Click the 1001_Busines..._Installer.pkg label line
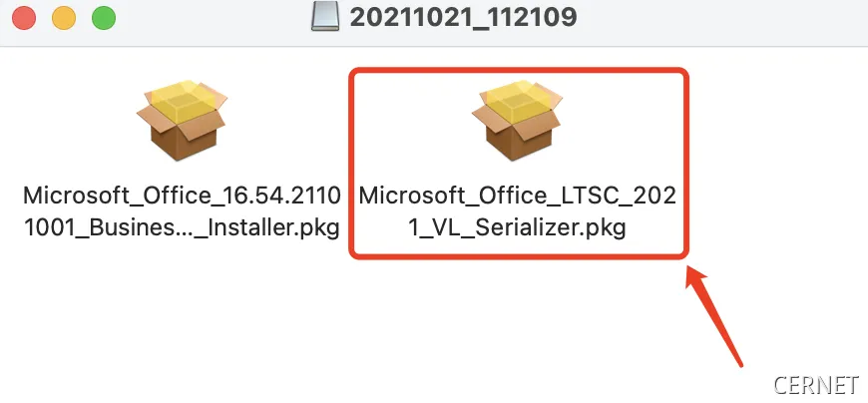 click(182, 227)
